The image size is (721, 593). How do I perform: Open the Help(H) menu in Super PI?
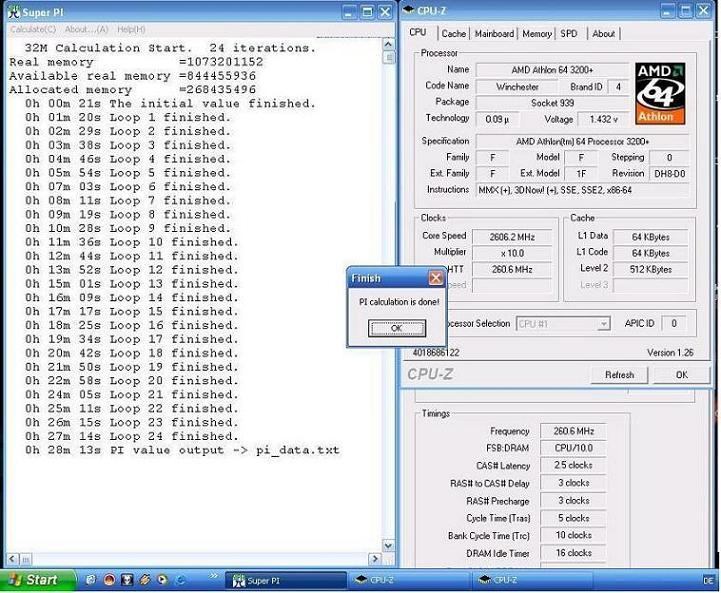tap(131, 29)
